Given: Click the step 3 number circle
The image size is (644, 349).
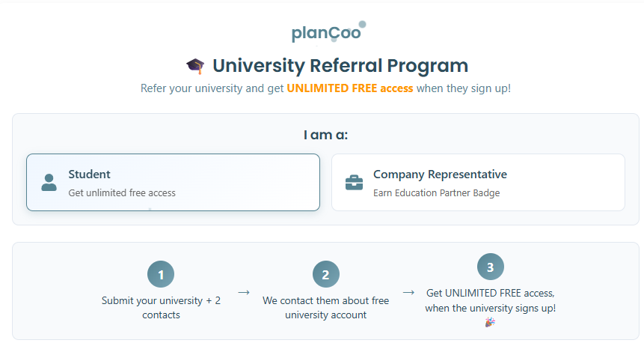Looking at the screenshot, I should 490,267.
